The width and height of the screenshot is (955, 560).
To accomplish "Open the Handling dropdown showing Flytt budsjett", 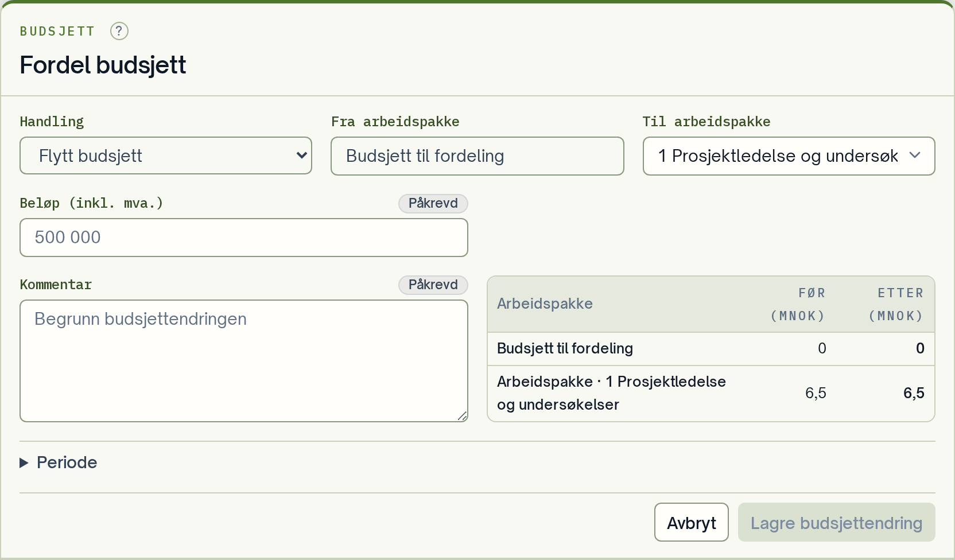I will coord(166,155).
